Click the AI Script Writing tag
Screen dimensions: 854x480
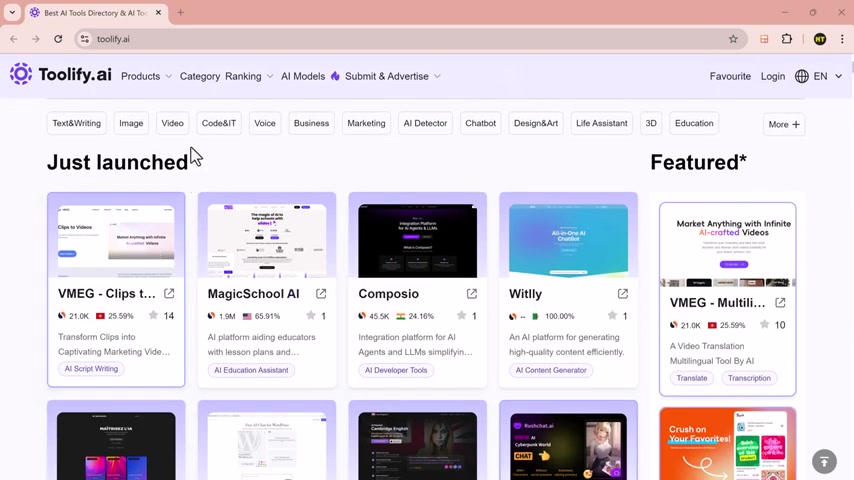click(x=91, y=369)
